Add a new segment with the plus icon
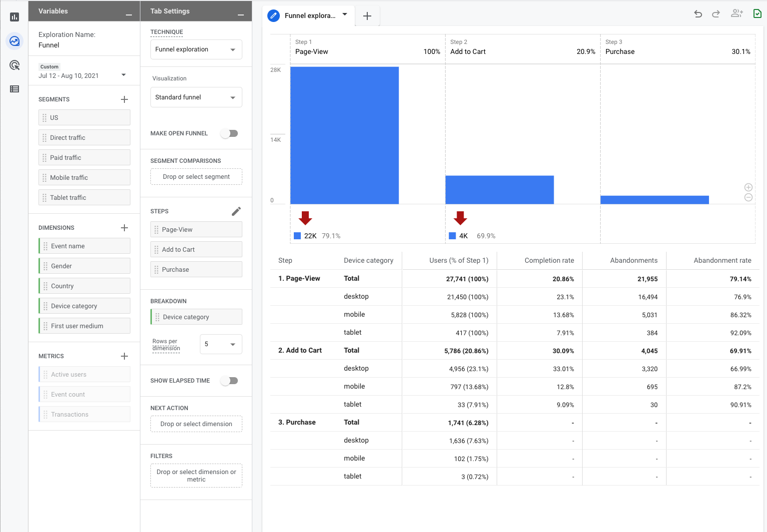This screenshot has width=767, height=532. click(x=124, y=99)
